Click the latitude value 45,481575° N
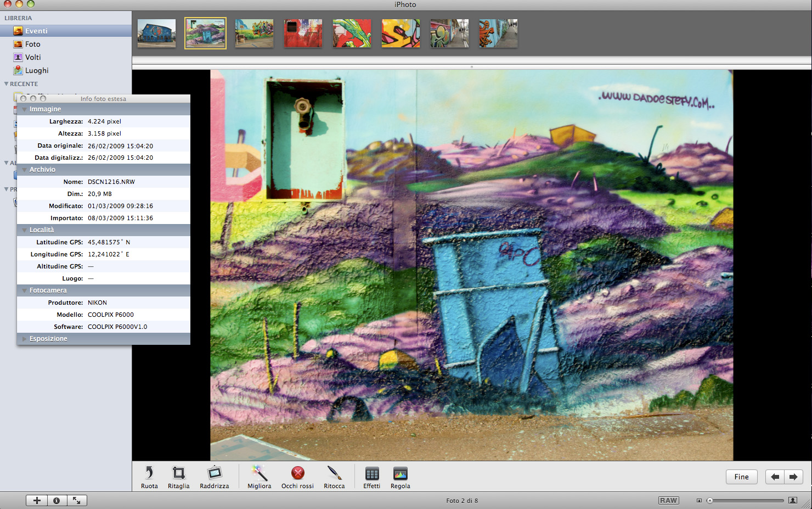This screenshot has width=812, height=509. click(x=109, y=242)
